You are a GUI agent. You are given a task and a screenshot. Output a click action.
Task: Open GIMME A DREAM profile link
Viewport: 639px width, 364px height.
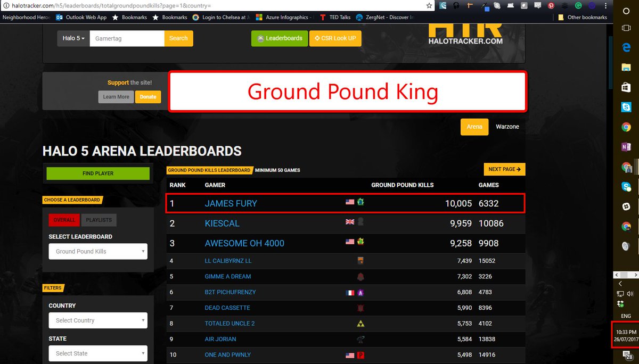point(228,277)
